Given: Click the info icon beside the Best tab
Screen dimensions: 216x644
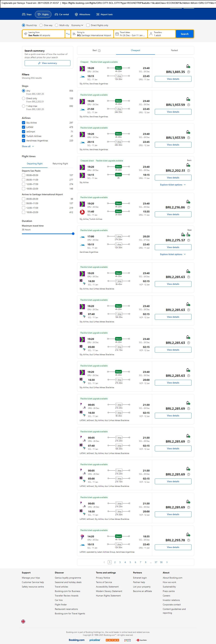Looking at the screenshot, I should pyautogui.click(x=99, y=50).
